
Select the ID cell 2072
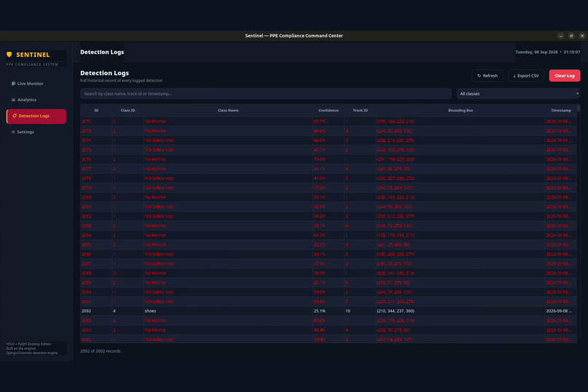click(x=96, y=121)
